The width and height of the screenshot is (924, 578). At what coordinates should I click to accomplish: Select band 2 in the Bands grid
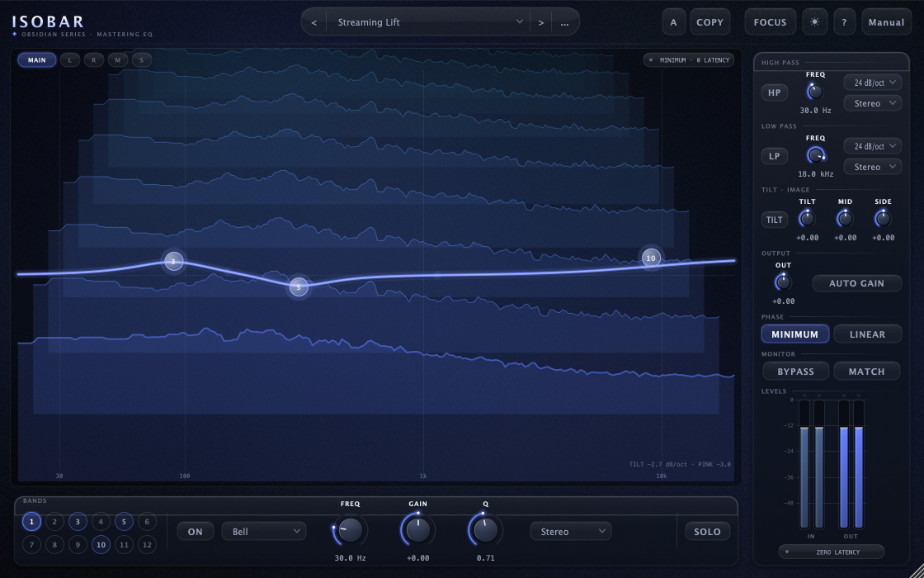coord(54,521)
